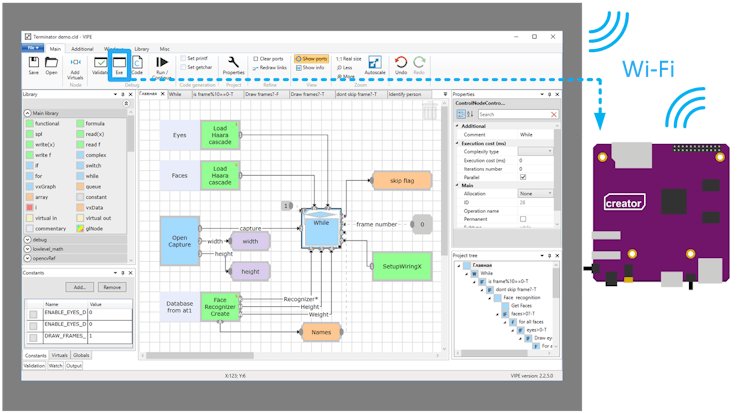
Task: Click Redraw links in Refine group
Action: [x=269, y=68]
